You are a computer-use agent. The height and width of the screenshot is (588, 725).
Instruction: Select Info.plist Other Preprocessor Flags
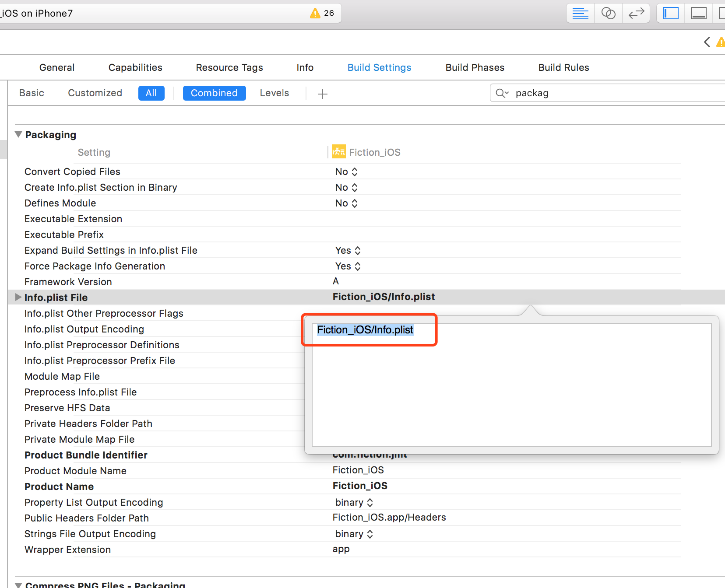[104, 313]
